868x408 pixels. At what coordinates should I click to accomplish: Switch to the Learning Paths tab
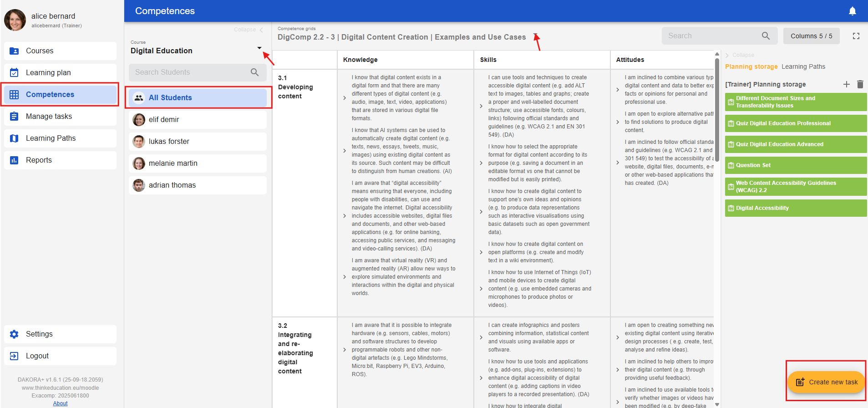tap(803, 66)
